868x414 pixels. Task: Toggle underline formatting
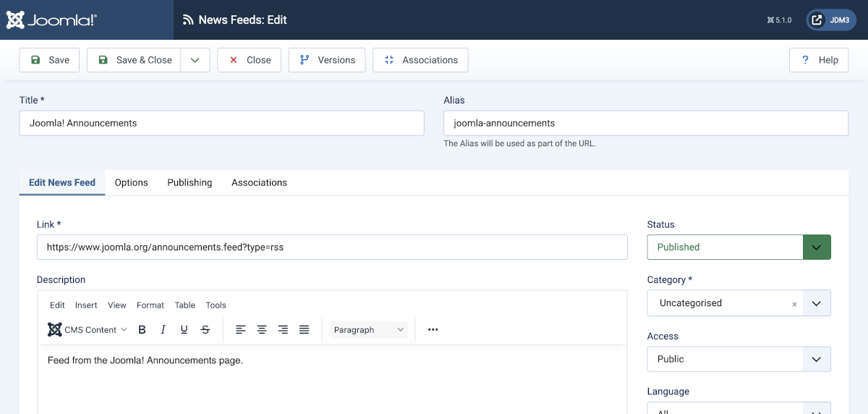pyautogui.click(x=184, y=329)
